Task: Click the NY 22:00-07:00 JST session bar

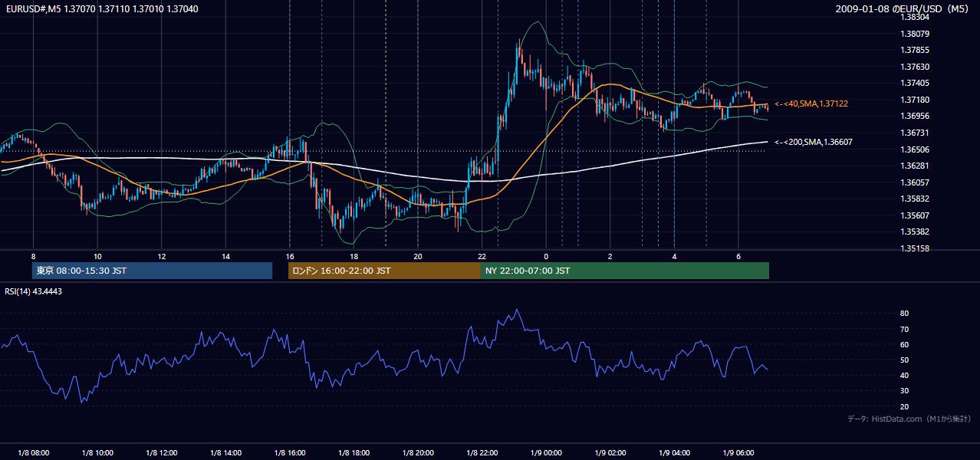Action: click(x=624, y=271)
